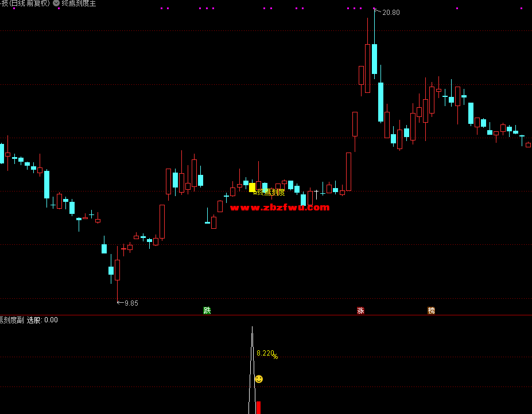Click the red 涨 event marker
This screenshot has height=414, width=532.
(x=360, y=310)
